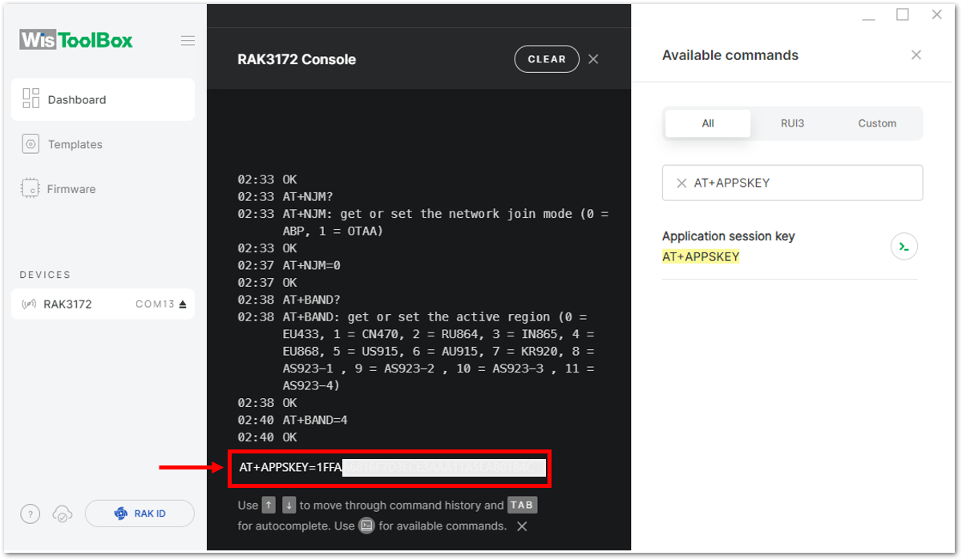Maximize the WisToolBox window
The width and height of the screenshot is (962, 560).
903,14
